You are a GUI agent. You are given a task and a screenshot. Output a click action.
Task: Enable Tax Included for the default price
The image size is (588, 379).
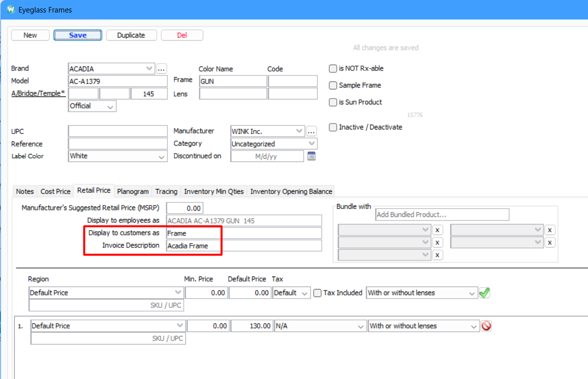(x=318, y=292)
